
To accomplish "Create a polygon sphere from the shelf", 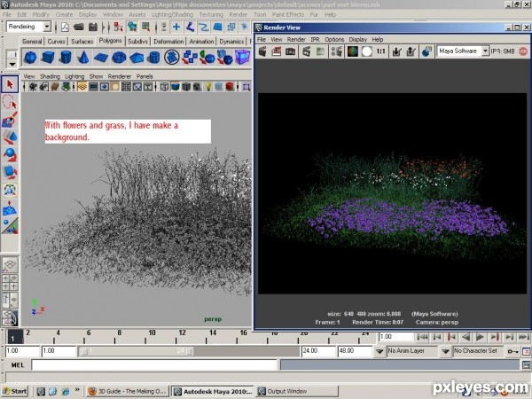I will pyautogui.click(x=30, y=58).
